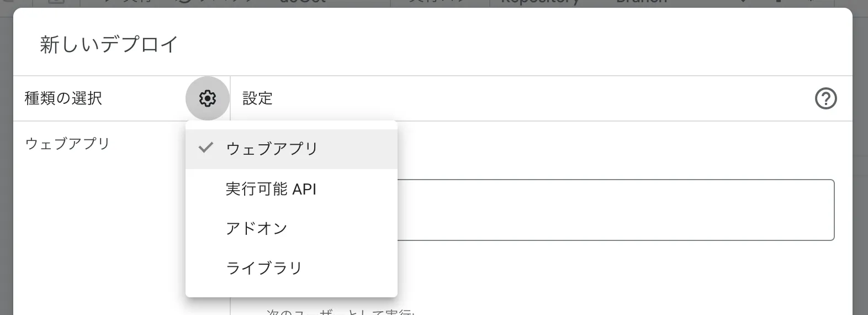The image size is (868, 315).
Task: Click the gear icon beside 種類の選択
Action: tap(207, 98)
